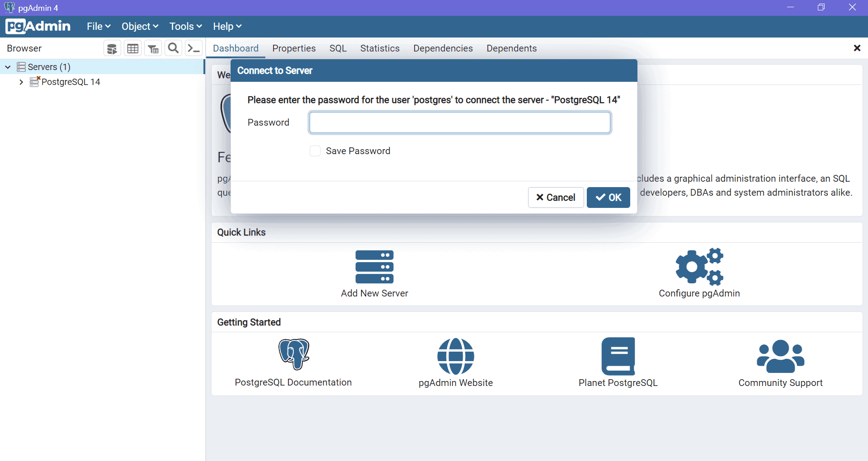Viewport: 868px width, 461px height.
Task: Open the View Data table icon
Action: click(x=133, y=48)
